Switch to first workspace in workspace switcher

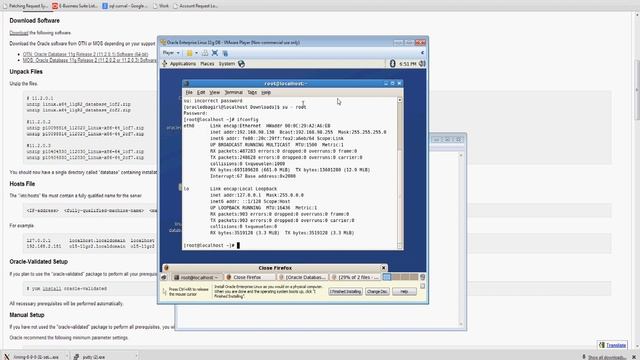click(386, 277)
